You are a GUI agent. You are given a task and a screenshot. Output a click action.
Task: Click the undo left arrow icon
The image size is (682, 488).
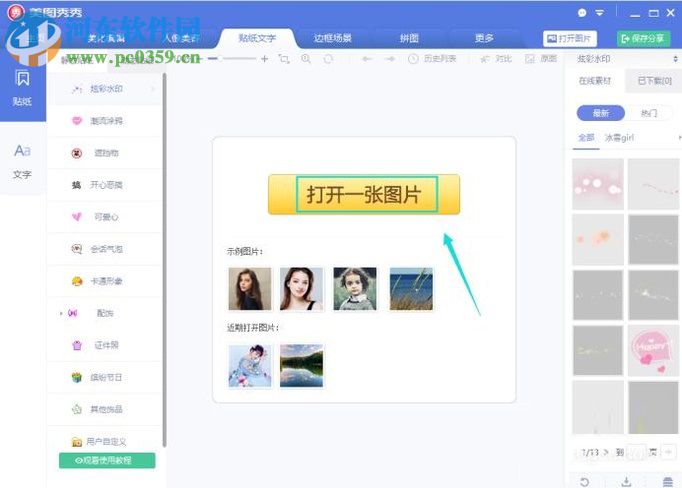pyautogui.click(x=367, y=59)
